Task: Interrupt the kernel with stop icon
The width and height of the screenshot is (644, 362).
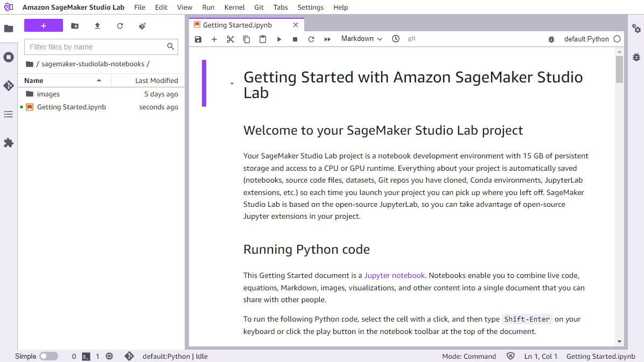Action: (x=295, y=38)
